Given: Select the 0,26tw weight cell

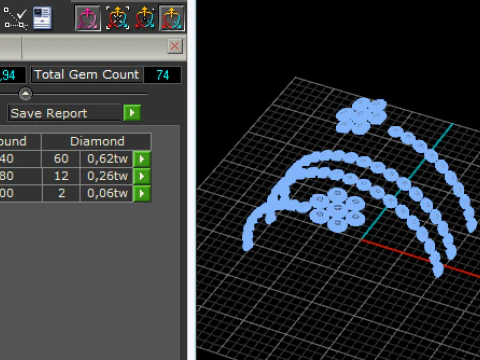Looking at the screenshot, I should 107,176.
